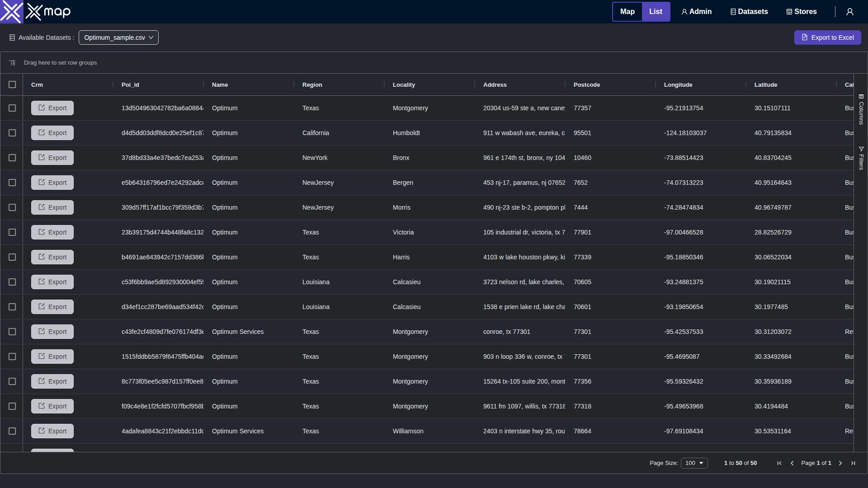Click the Export to Excel button
This screenshot has height=488, width=868.
827,38
